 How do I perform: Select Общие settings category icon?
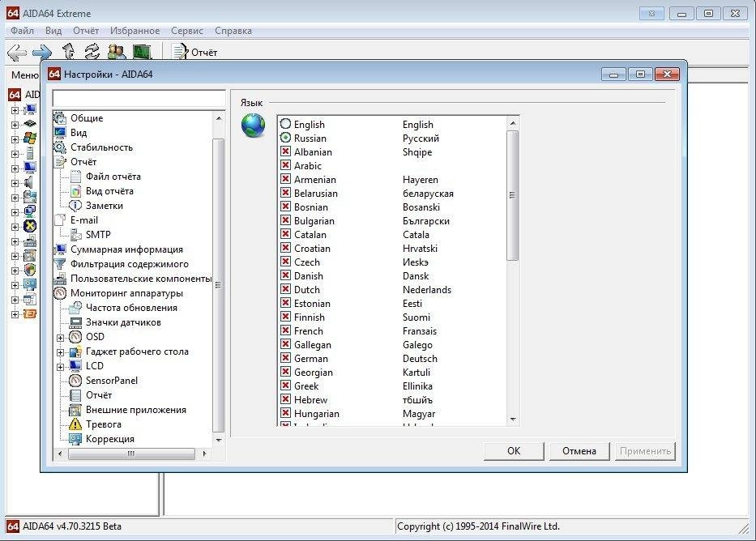[60, 118]
